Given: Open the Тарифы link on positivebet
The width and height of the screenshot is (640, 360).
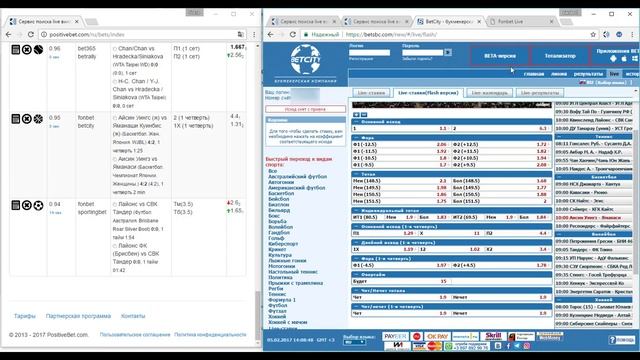Looking at the screenshot, I should tap(24, 316).
